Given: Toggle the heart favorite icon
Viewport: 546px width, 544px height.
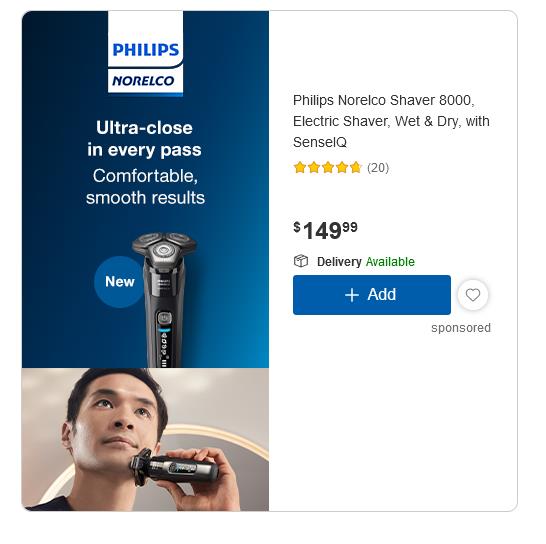Looking at the screenshot, I should [x=473, y=295].
